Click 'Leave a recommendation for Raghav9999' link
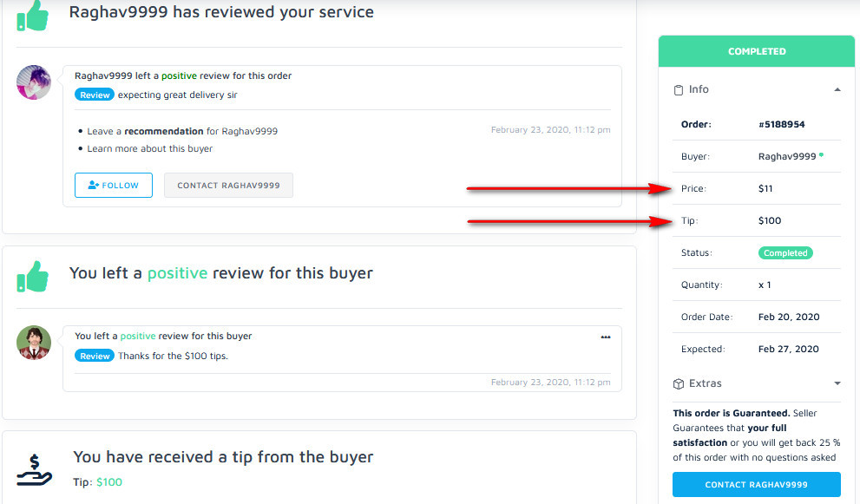Viewport: 860px width, 504px height. (x=182, y=132)
